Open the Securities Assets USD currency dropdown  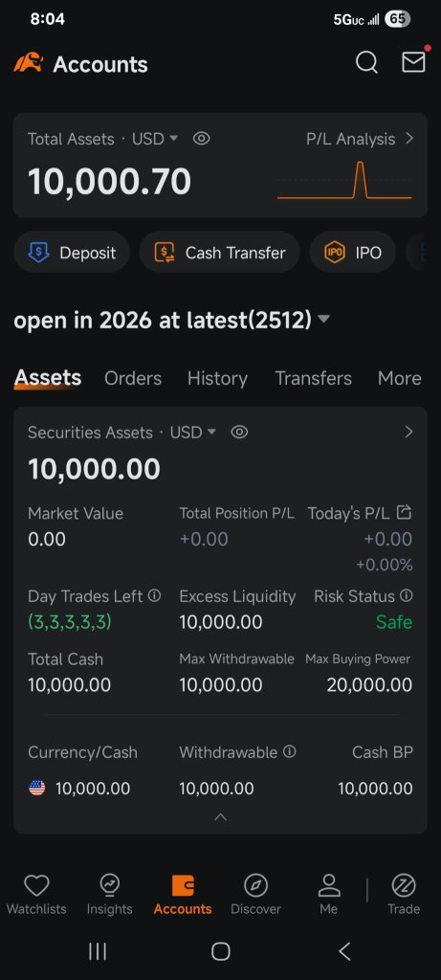[193, 432]
